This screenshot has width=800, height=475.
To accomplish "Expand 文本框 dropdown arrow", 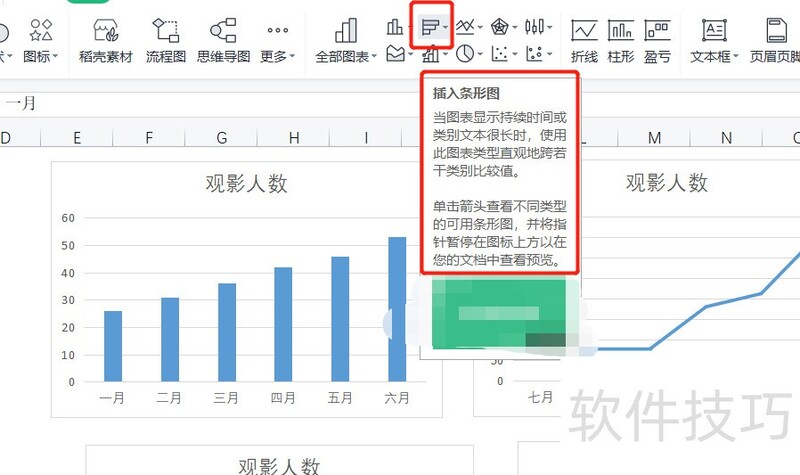I will [735, 56].
